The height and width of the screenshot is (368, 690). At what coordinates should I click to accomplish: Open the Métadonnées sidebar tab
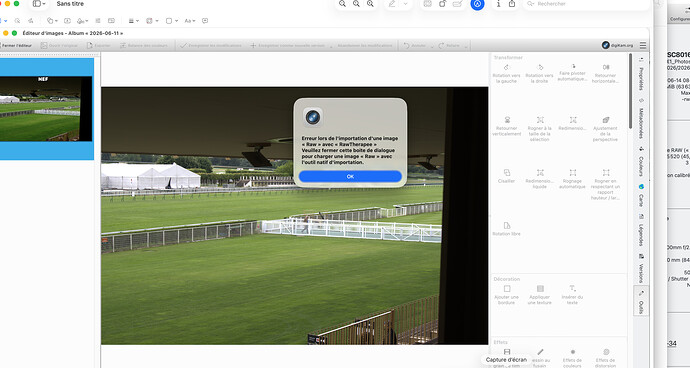(x=641, y=119)
